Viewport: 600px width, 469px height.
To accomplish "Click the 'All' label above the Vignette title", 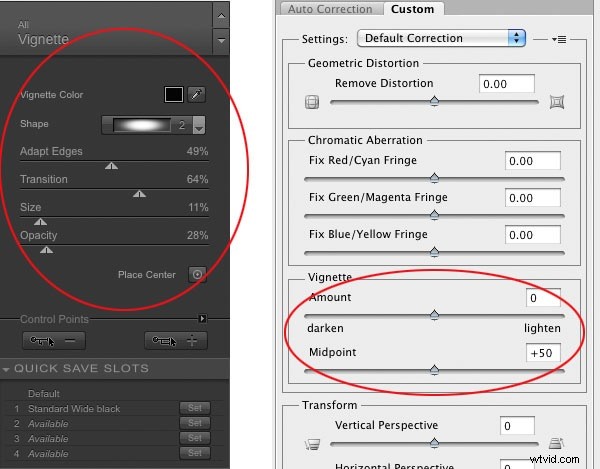I will coord(23,25).
